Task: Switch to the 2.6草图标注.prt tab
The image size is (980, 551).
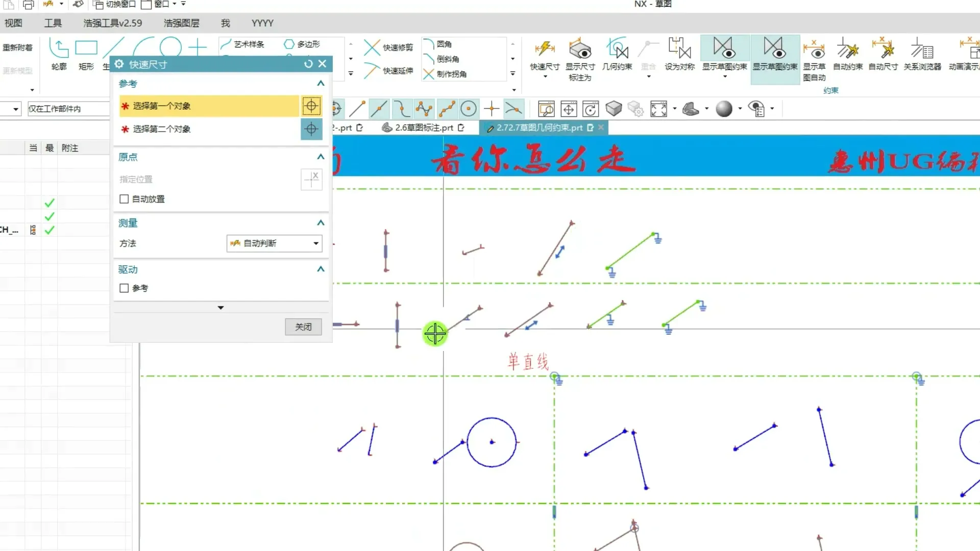Action: point(424,128)
